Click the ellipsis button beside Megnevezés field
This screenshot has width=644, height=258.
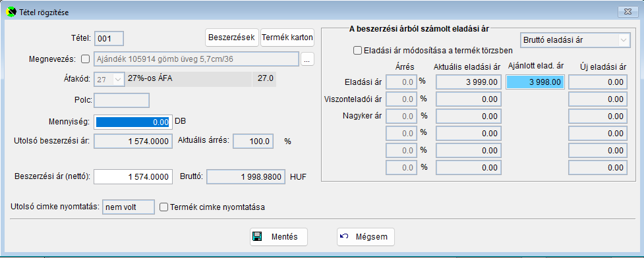point(307,59)
